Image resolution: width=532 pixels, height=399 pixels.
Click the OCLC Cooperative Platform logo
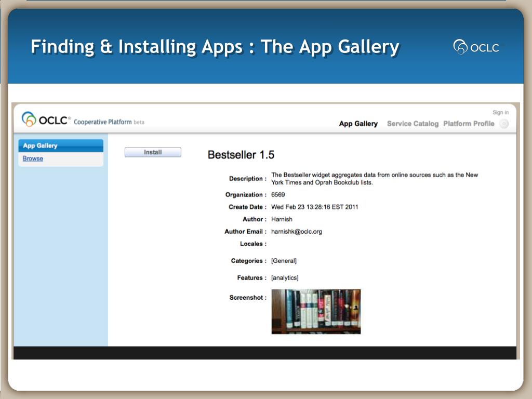click(46, 119)
